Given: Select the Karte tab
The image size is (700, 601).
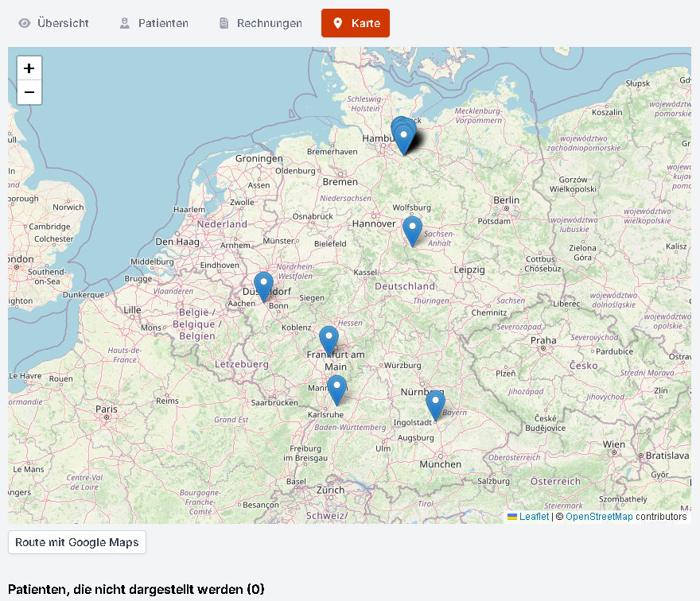Looking at the screenshot, I should tap(356, 23).
